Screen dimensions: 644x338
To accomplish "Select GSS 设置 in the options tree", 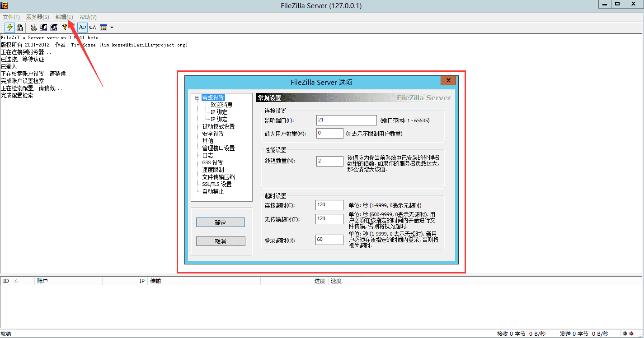I will tap(212, 162).
